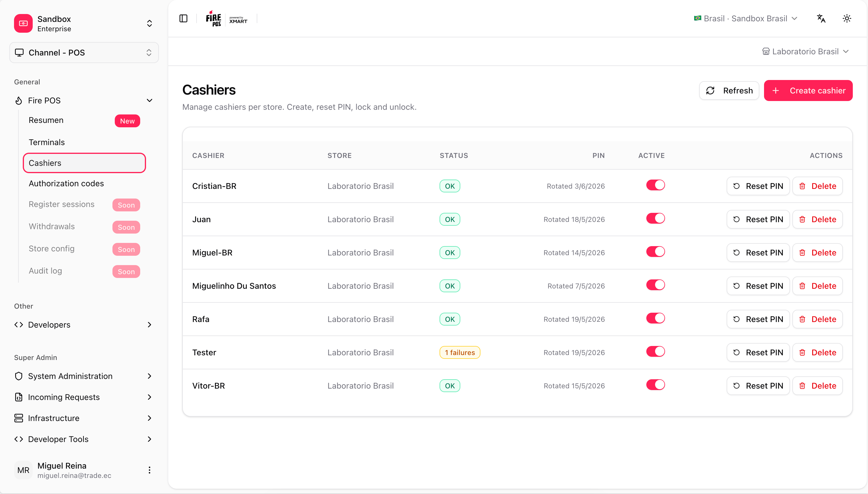The width and height of the screenshot is (868, 494).
Task: Switch theme with the sun icon
Action: click(847, 18)
